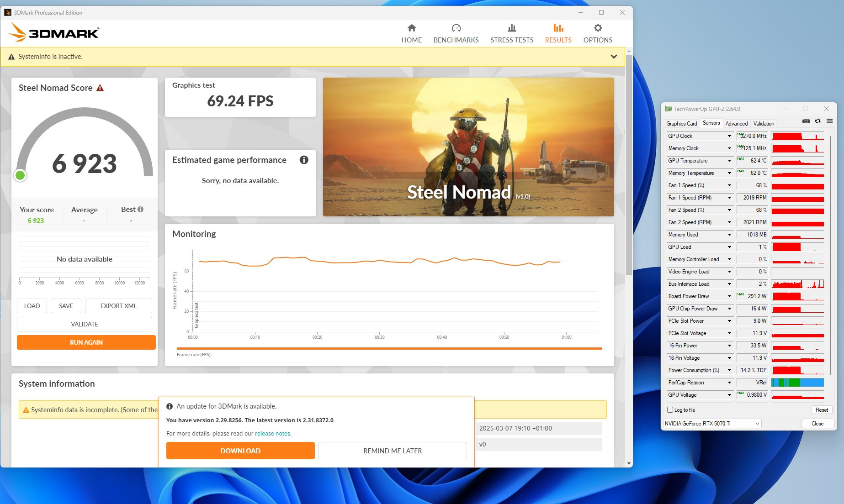The width and height of the screenshot is (844, 504).
Task: Click the 69.24 FPS graphics test value
Action: click(x=240, y=101)
